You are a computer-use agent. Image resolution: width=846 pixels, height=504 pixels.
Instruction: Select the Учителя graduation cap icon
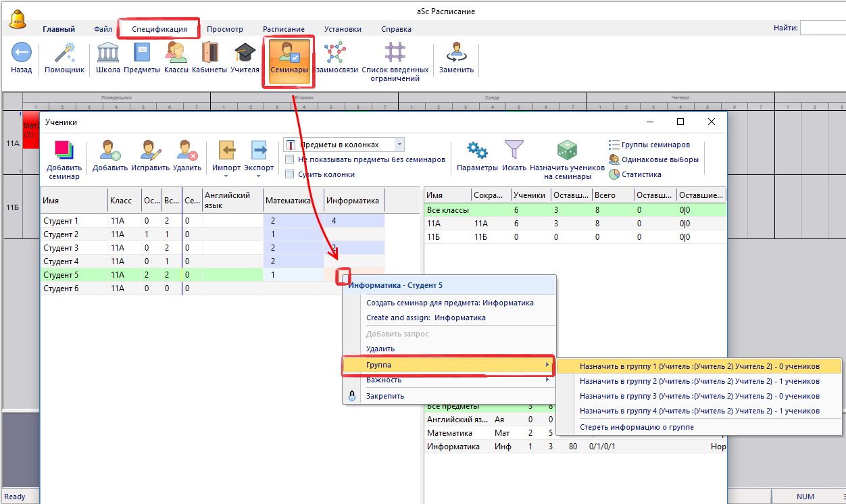245,53
